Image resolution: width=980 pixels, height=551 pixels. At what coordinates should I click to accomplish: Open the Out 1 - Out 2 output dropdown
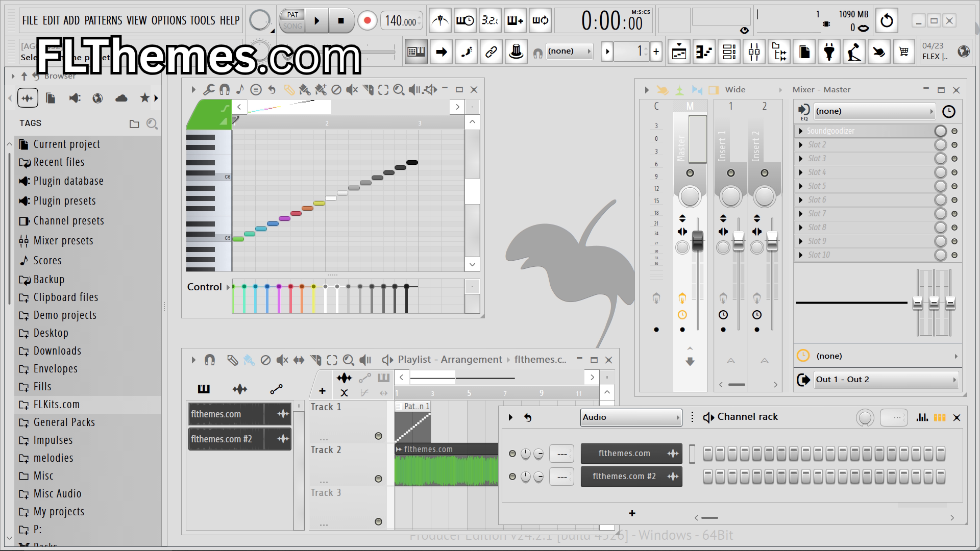886,380
